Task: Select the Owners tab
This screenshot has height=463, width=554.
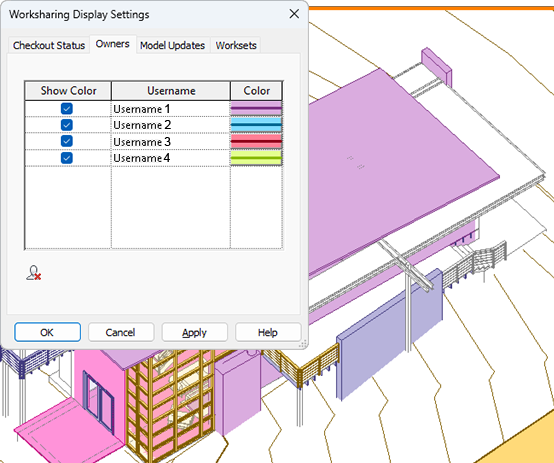Action: [x=113, y=44]
